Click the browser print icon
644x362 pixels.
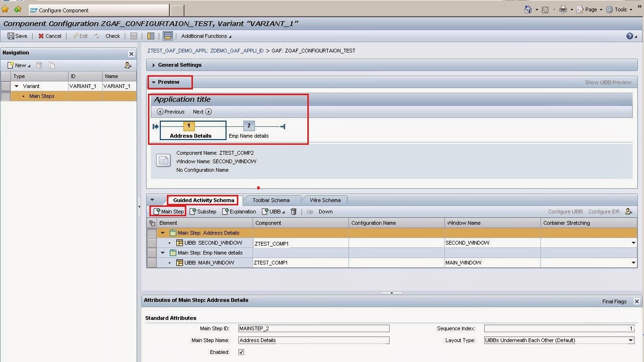coord(563,9)
